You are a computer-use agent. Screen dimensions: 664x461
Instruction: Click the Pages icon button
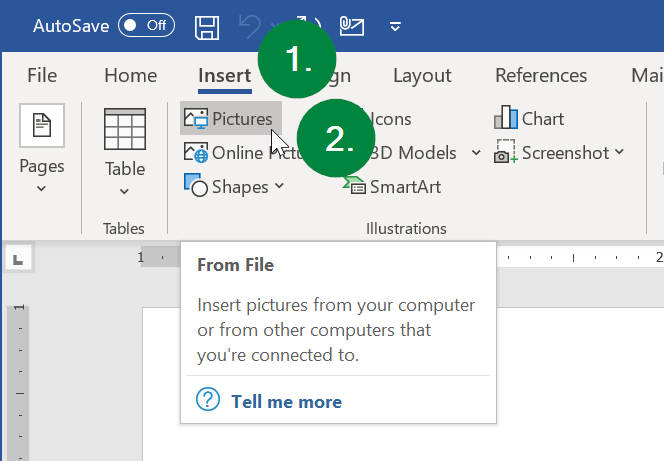[42, 125]
